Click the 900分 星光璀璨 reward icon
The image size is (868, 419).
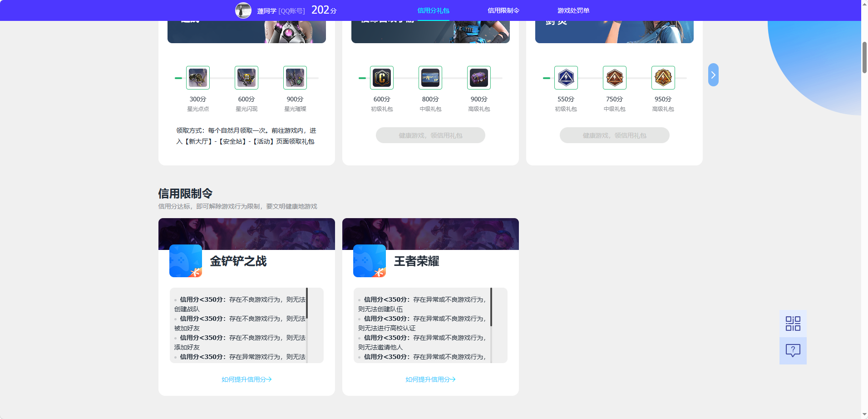(295, 78)
